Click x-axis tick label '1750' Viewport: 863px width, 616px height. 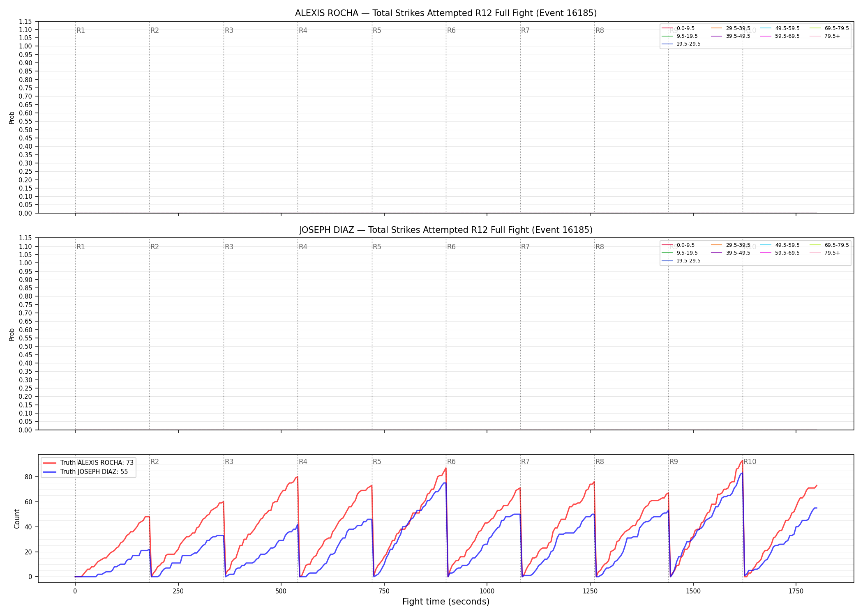point(796,591)
